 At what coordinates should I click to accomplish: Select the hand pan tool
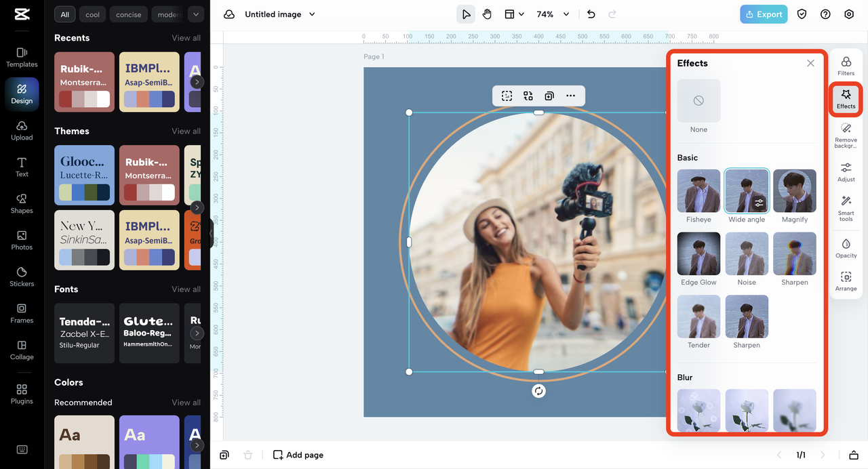(x=487, y=14)
